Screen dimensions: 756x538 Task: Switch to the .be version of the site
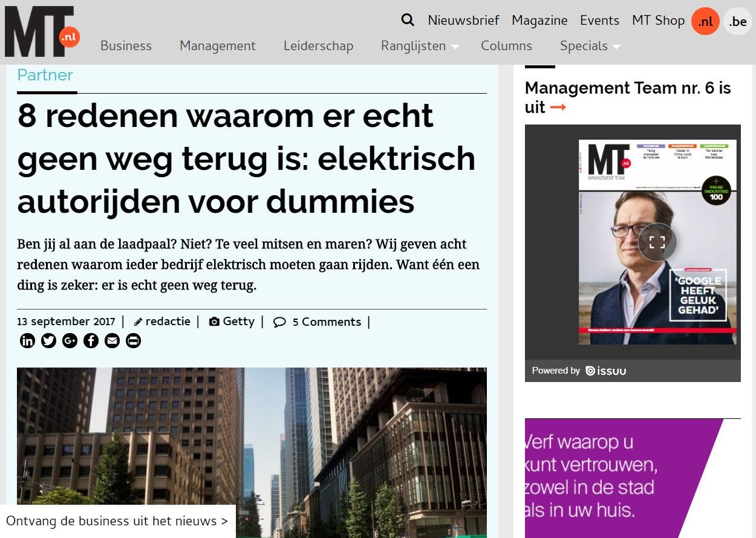737,21
